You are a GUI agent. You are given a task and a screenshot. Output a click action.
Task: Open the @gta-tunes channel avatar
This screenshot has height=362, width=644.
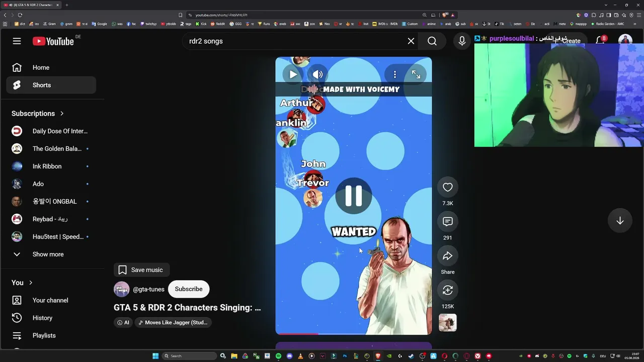click(122, 289)
